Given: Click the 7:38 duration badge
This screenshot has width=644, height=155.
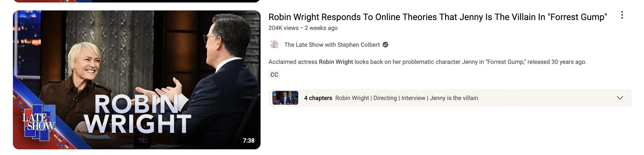Looking at the screenshot, I should (x=249, y=140).
